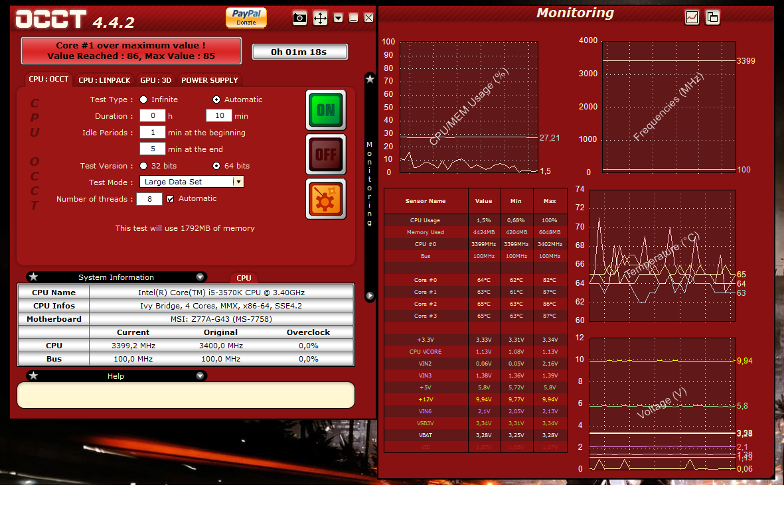Switch to the POWER SUPPLY tab
784x532 pixels.
point(210,80)
